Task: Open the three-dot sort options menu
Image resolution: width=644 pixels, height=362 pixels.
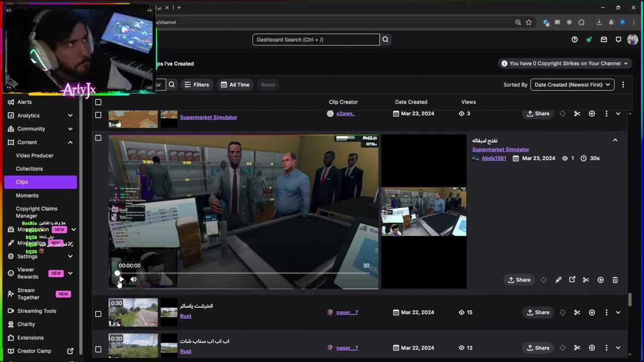Action: click(623, 84)
